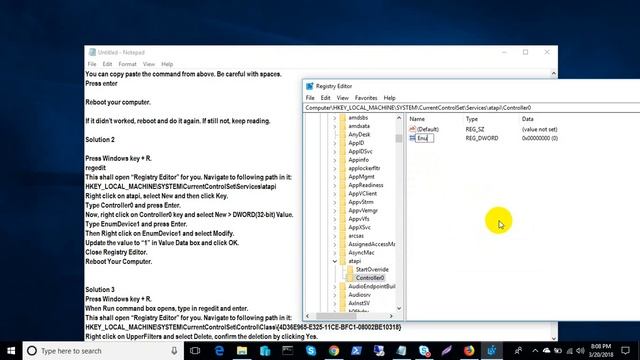
Task: Switch to Registry Editor taskbar icon
Action: coord(492,351)
